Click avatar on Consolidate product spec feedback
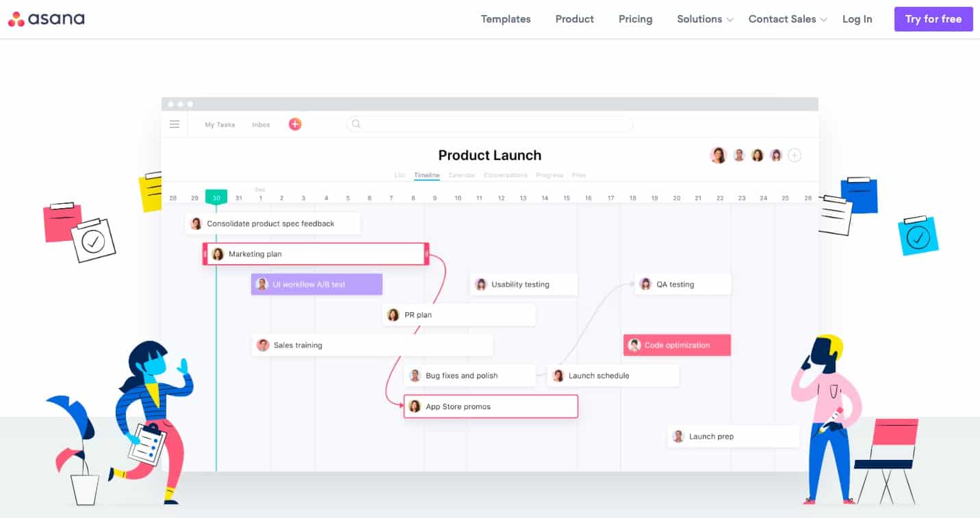 196,224
